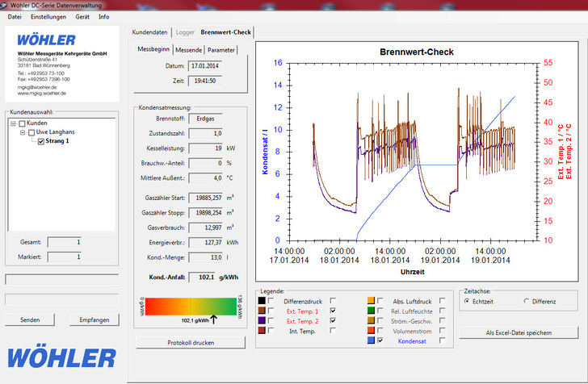
Task: Click the green Rel. Luftfeuchte legend swatch
Action: coord(371,310)
